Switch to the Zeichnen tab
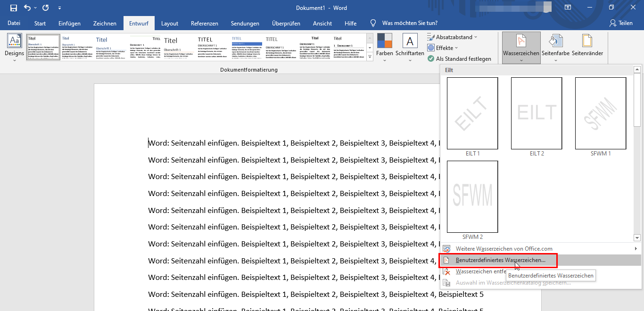This screenshot has height=311, width=644. (x=105, y=23)
